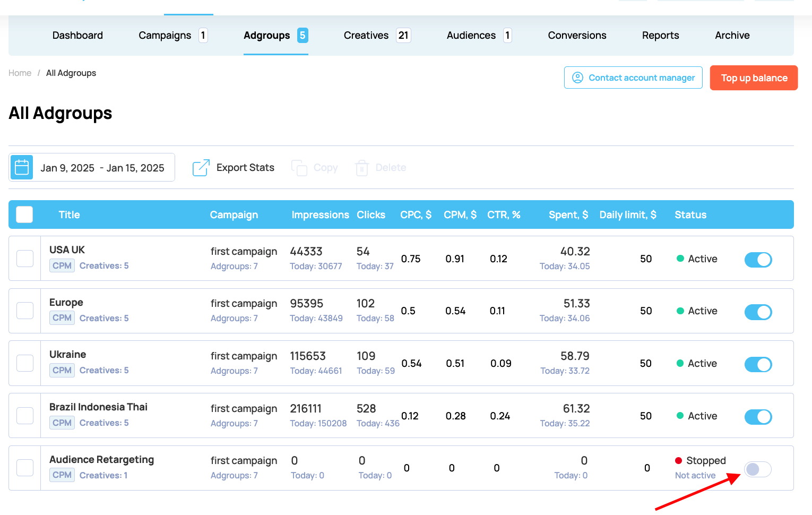Switch to the Campaigns tab

[x=165, y=35]
